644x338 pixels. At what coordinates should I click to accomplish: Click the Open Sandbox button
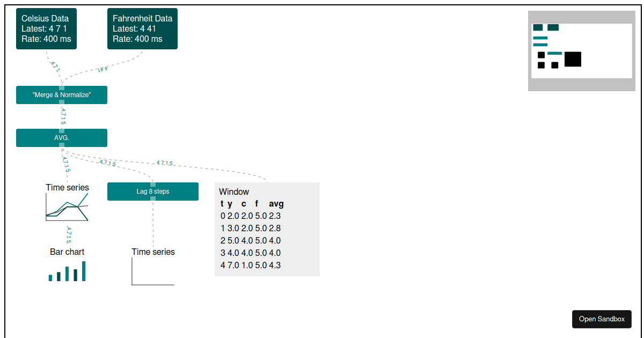[x=602, y=319]
